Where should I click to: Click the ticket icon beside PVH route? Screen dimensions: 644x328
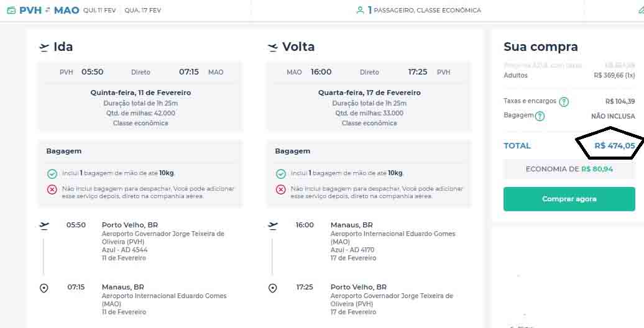11,11
